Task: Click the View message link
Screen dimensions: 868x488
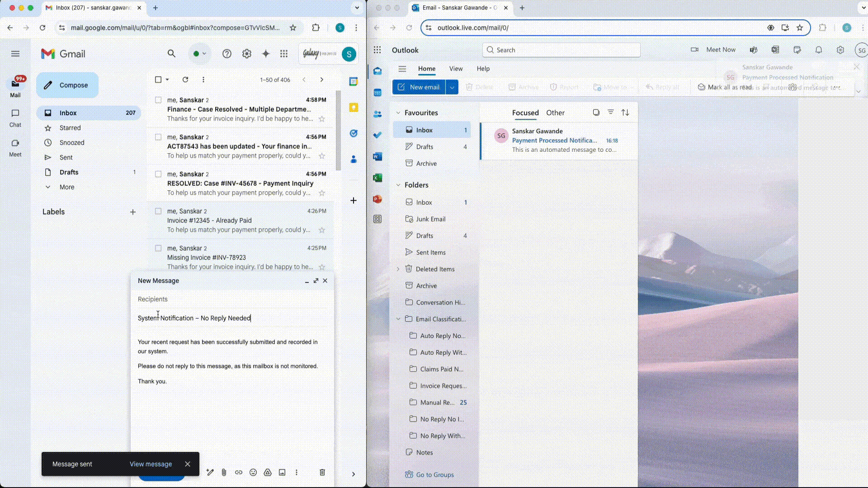Action: 151,464
